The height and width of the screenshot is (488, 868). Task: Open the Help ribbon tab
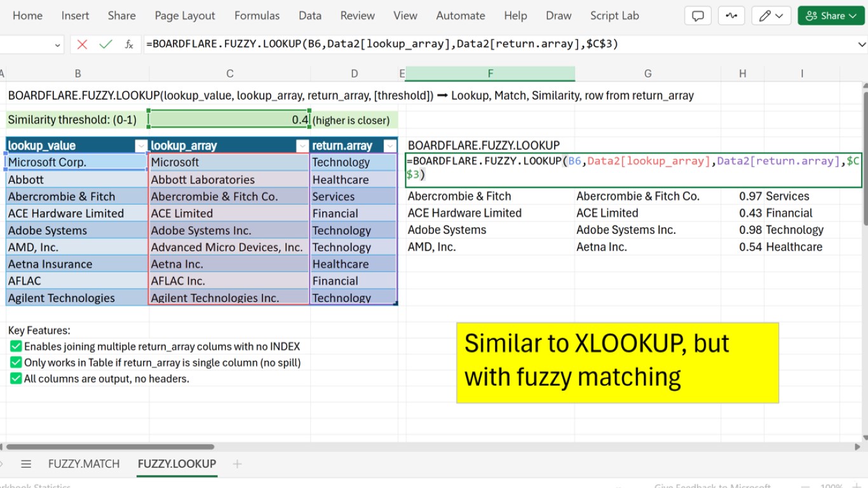[515, 16]
